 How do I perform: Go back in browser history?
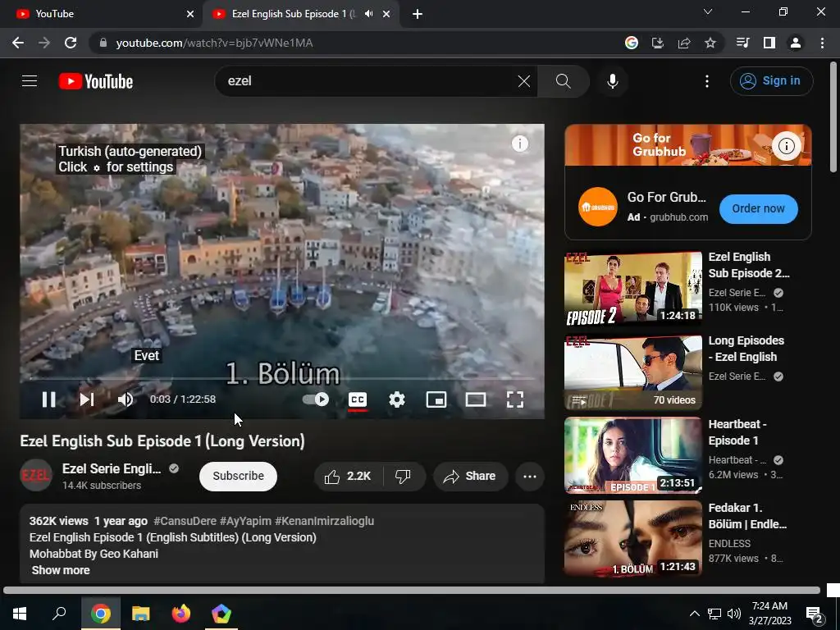pos(18,43)
